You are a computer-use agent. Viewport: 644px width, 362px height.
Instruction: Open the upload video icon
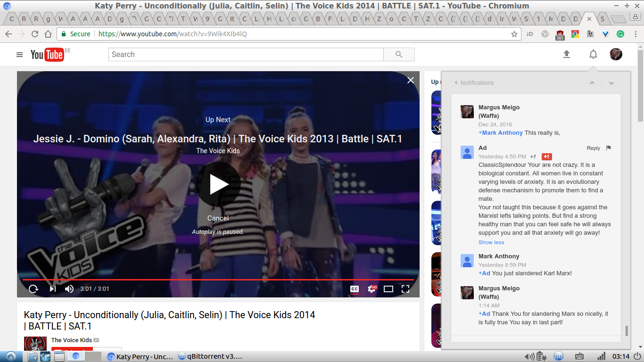click(567, 54)
